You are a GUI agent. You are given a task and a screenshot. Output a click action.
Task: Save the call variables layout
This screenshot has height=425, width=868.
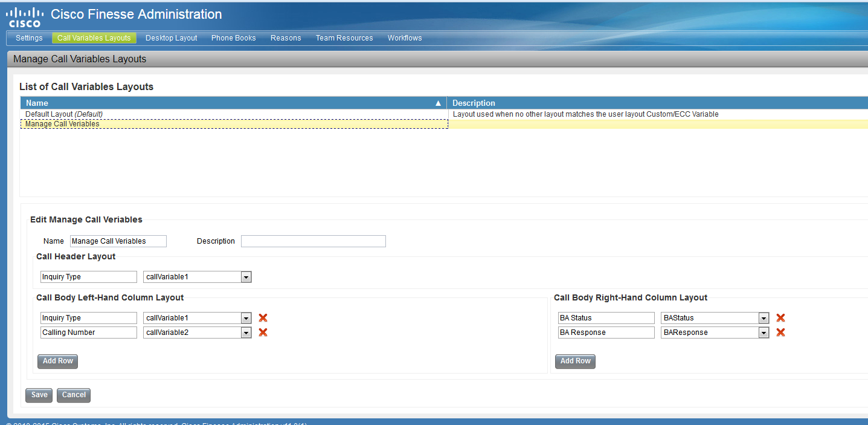click(x=39, y=395)
